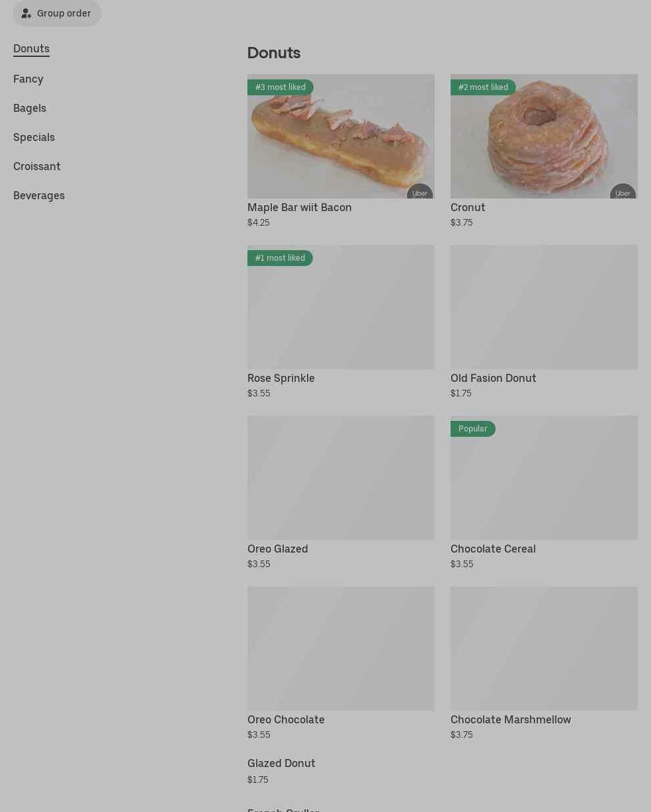
Task: Click the Popular badge on Chocolate Cereal
Action: pyautogui.click(x=472, y=429)
